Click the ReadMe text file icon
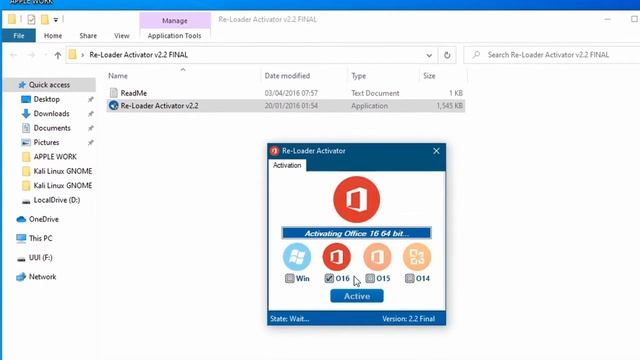The height and width of the screenshot is (360, 640). coord(113,93)
